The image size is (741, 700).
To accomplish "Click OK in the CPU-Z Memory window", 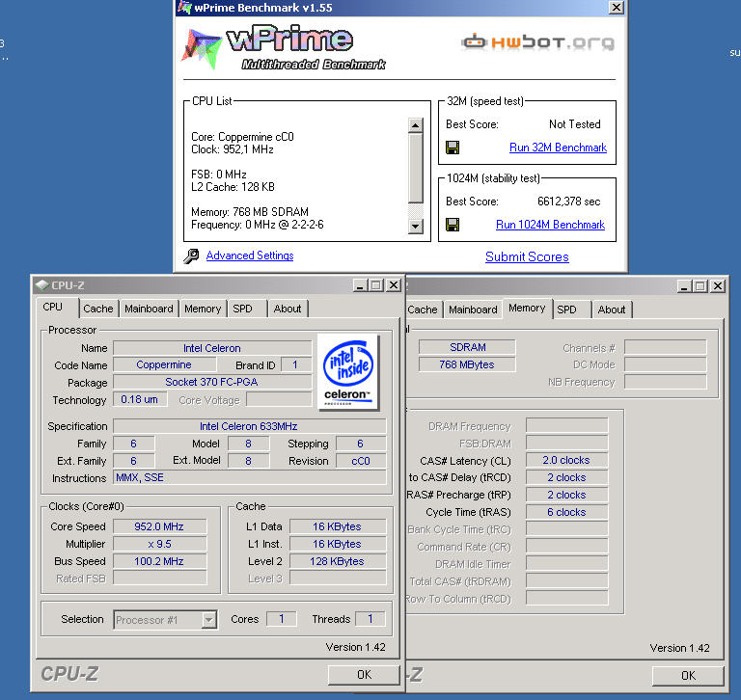I will (x=688, y=676).
